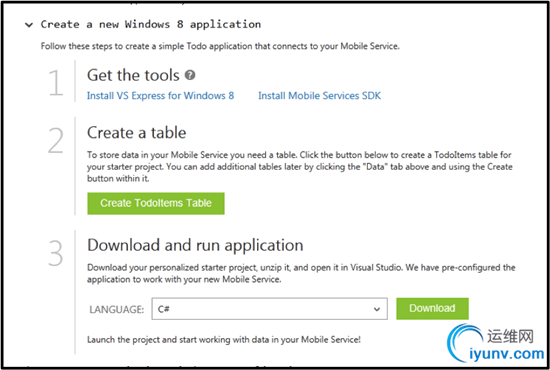Select the Download and run application heading
Image resolution: width=550 pixels, height=370 pixels.
195,245
